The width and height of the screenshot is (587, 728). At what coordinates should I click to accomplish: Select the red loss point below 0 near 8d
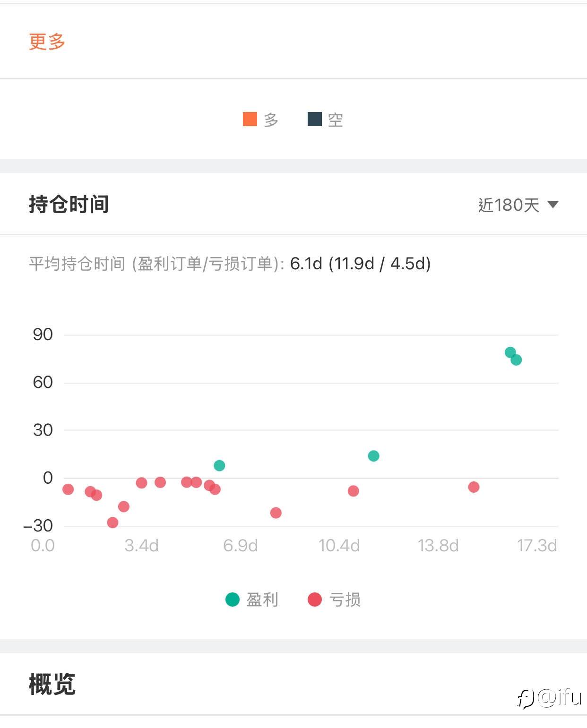coord(276,513)
